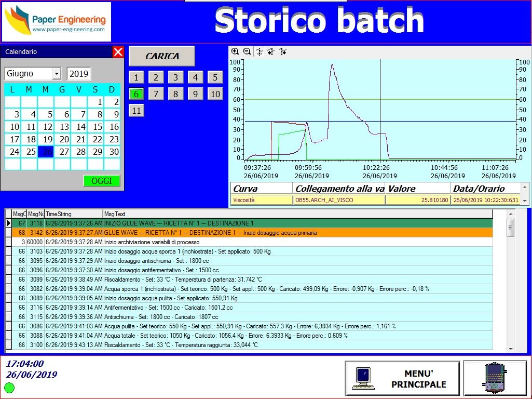Viewport: 532px width, 399px height.
Task: Step the chart cursor forward
Action: tap(283, 51)
